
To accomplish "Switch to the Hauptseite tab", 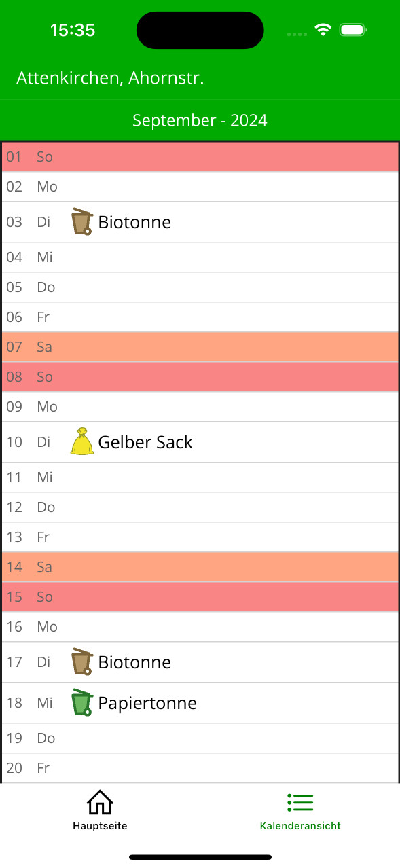I will coord(100,811).
